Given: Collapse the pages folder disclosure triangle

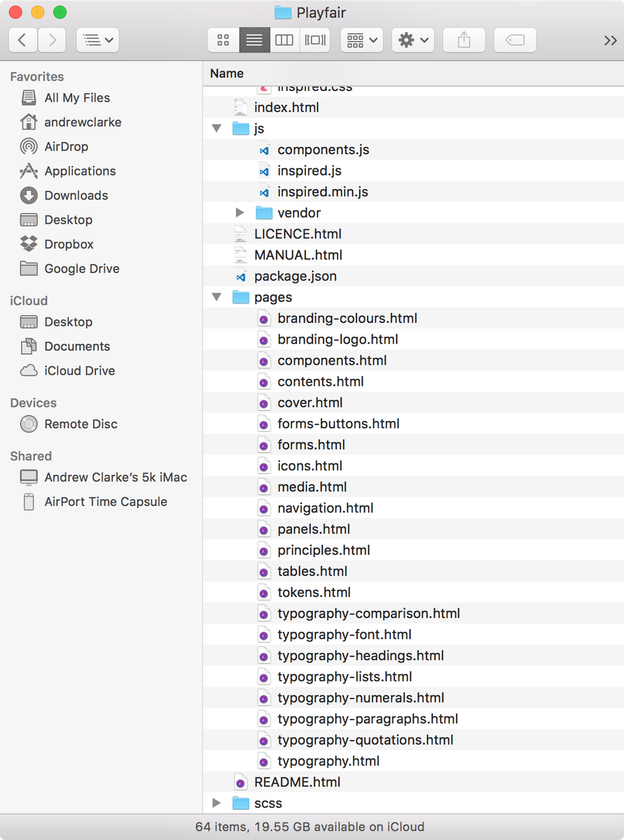Looking at the screenshot, I should click(x=217, y=297).
